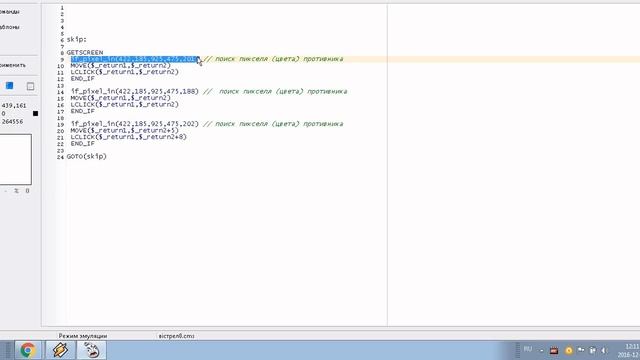Click MOVE($_return1,$_return2) on line 15
640x360 pixels.
[120, 98]
